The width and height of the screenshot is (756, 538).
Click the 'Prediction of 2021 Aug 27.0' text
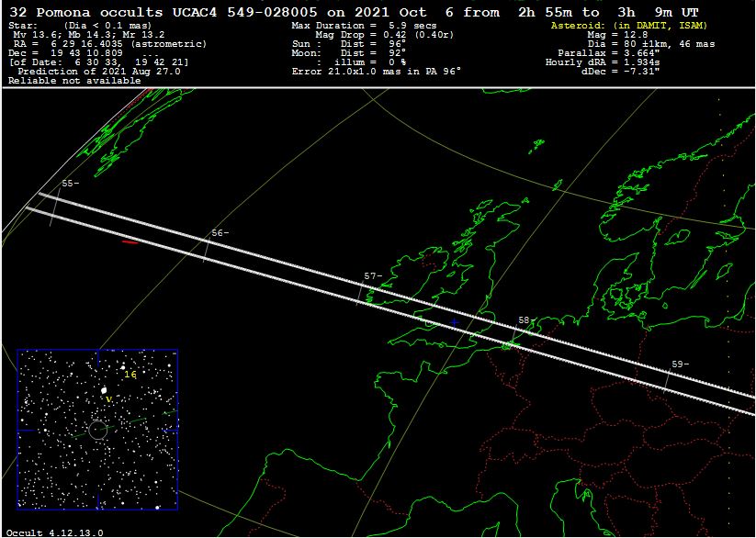[85, 71]
